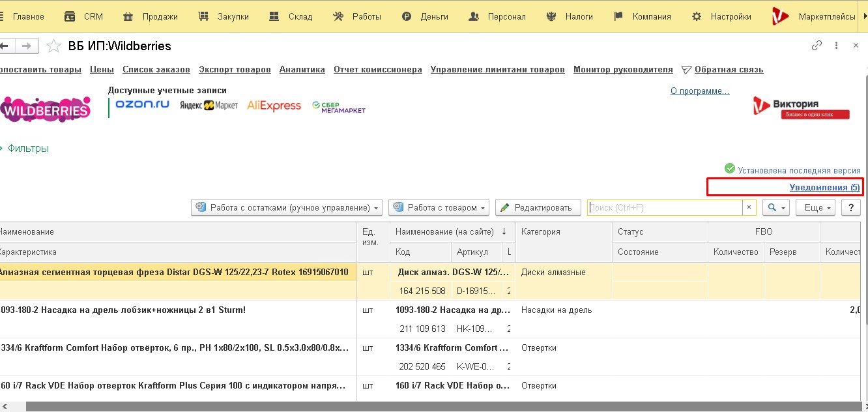Open the Персонал section

[x=497, y=16]
